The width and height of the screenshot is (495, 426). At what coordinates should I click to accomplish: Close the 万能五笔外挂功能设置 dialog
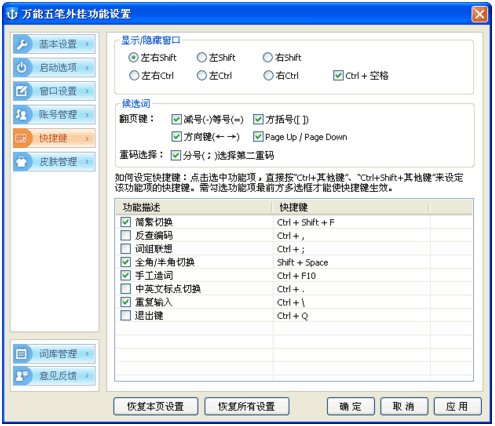(x=480, y=14)
